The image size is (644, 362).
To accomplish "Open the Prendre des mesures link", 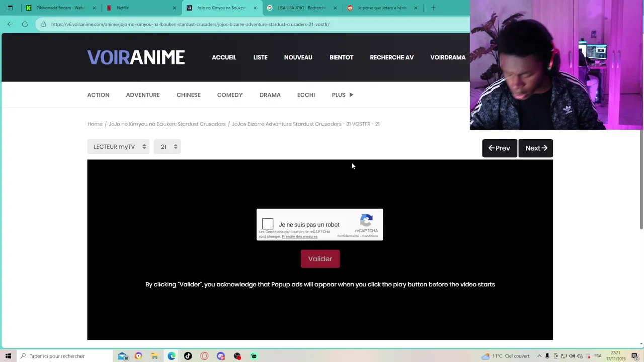I will coord(300,237).
